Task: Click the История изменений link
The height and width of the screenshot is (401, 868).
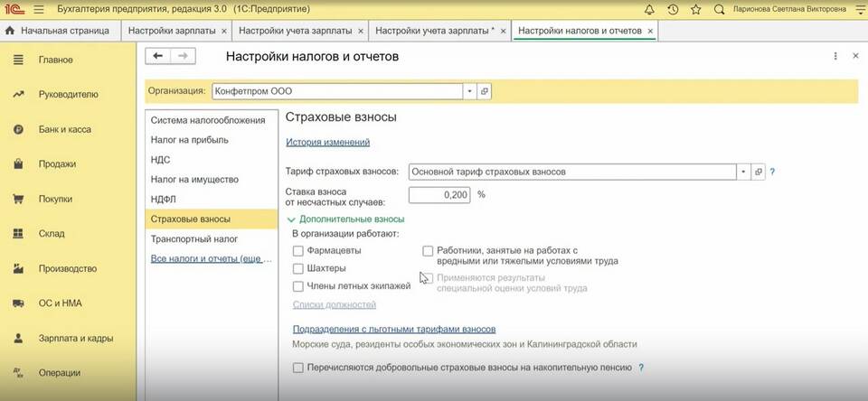Action: tap(327, 142)
